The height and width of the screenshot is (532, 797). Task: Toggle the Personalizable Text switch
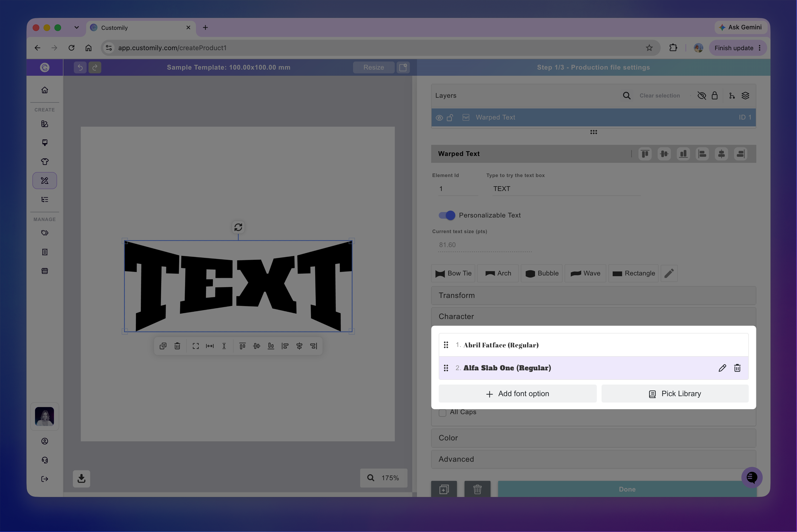(447, 215)
